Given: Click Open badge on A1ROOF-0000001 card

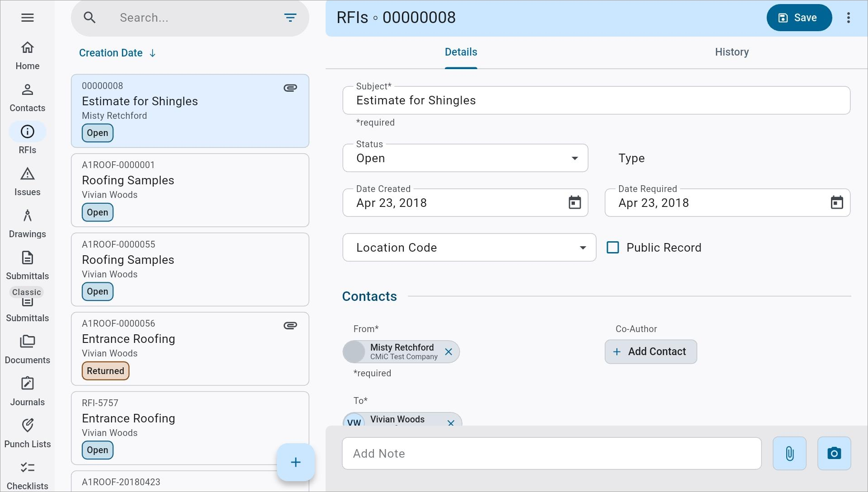Looking at the screenshot, I should (98, 212).
